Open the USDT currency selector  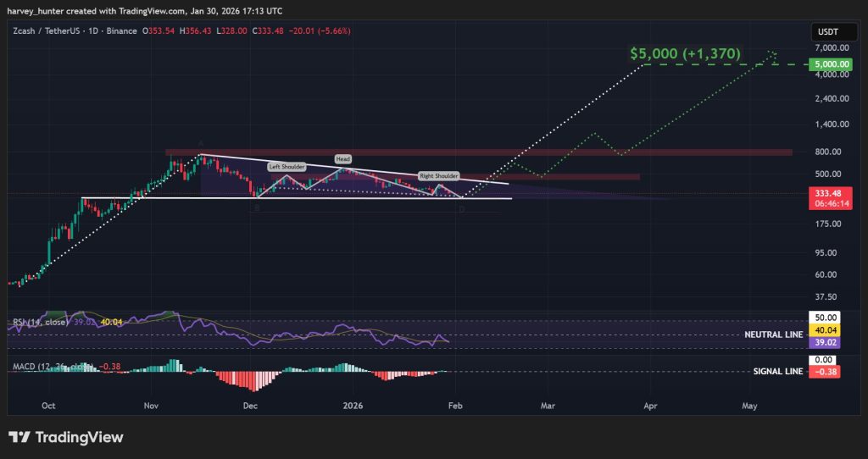[834, 33]
